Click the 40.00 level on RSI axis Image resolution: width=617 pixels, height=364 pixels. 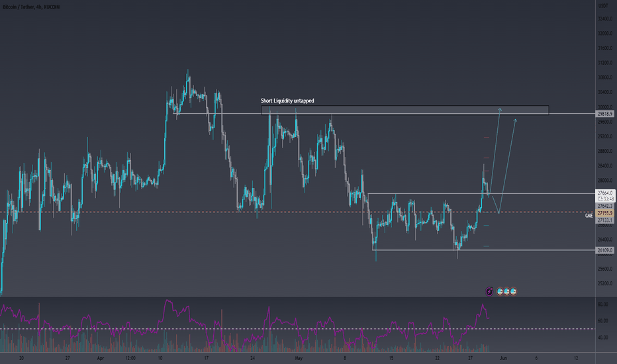603,338
